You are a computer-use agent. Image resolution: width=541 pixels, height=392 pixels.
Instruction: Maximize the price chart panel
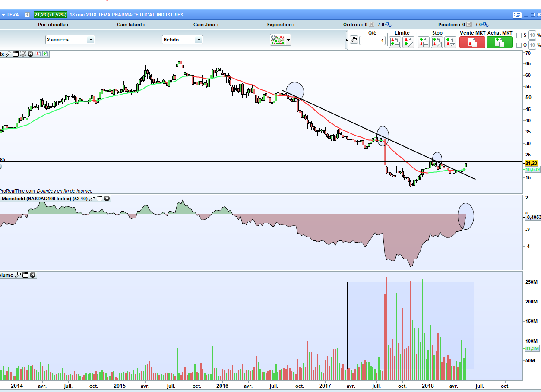[16, 54]
